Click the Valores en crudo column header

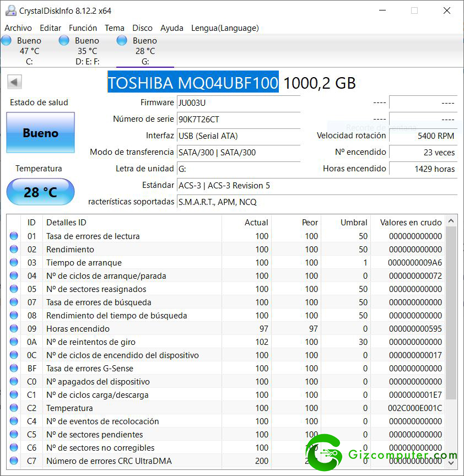point(408,222)
